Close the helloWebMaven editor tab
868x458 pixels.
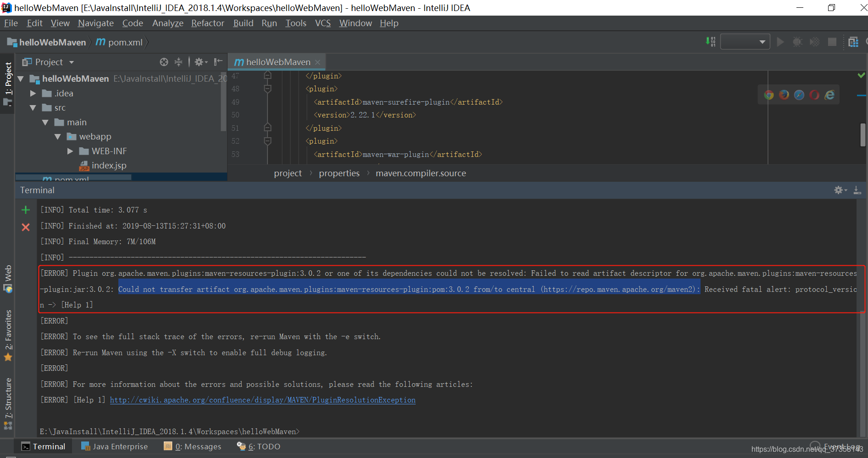click(x=317, y=62)
